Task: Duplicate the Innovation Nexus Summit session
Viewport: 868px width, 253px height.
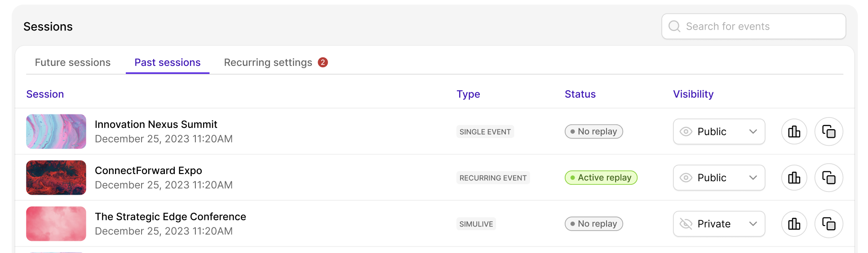Action: pos(828,131)
